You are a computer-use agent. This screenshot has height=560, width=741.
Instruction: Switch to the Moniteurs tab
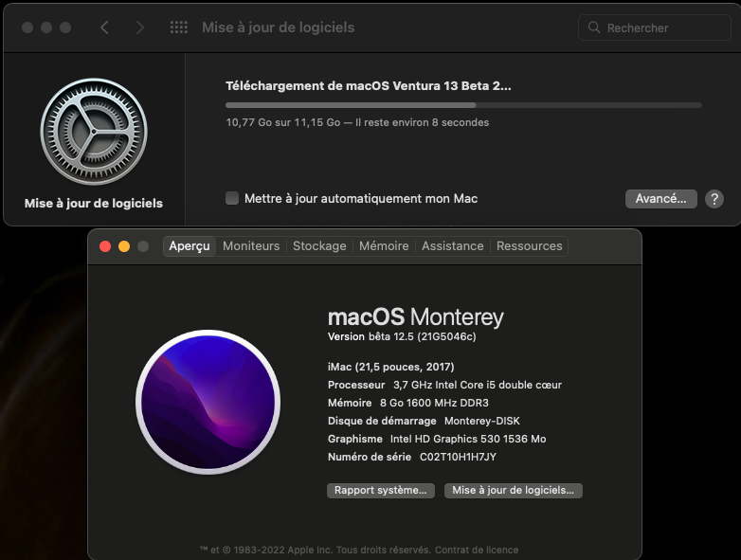(x=251, y=246)
